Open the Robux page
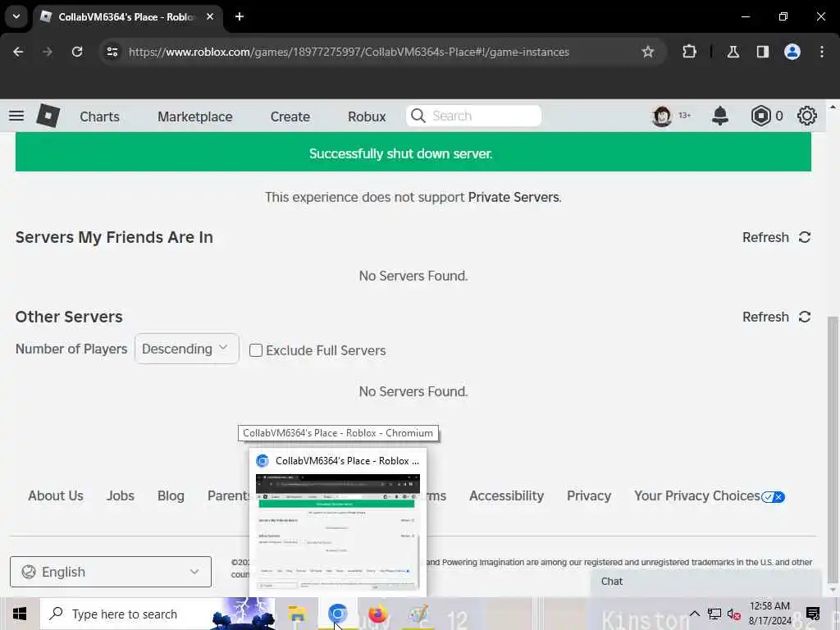This screenshot has width=840, height=630. coord(367,116)
